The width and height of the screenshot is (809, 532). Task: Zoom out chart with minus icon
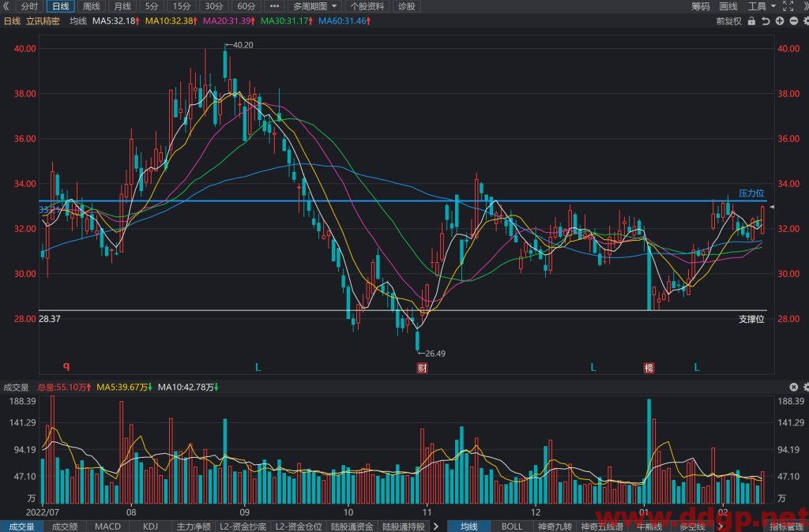[793, 21]
